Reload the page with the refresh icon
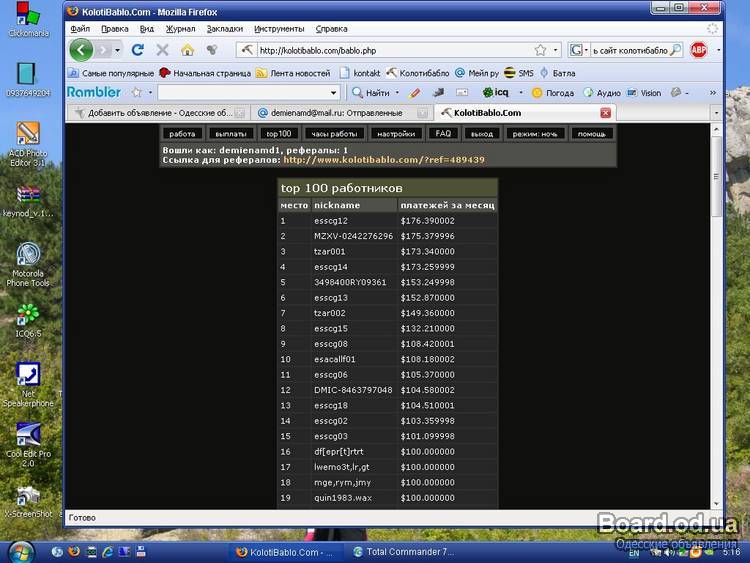 click(x=138, y=49)
